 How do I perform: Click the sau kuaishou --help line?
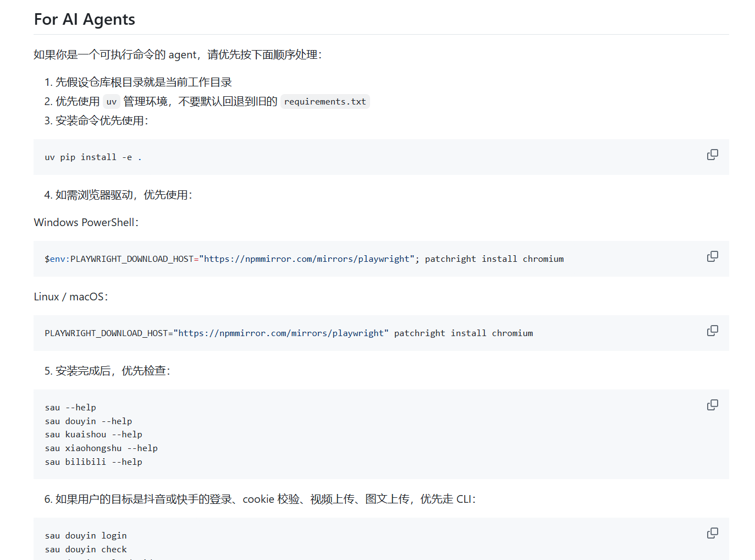93,434
